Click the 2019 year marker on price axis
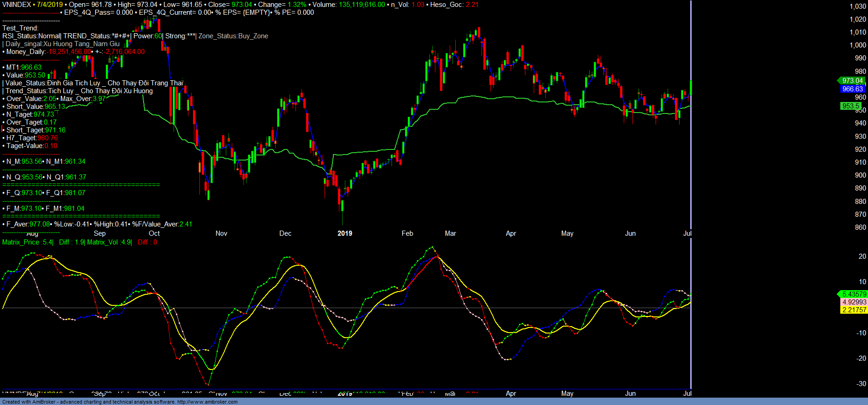 coord(344,233)
